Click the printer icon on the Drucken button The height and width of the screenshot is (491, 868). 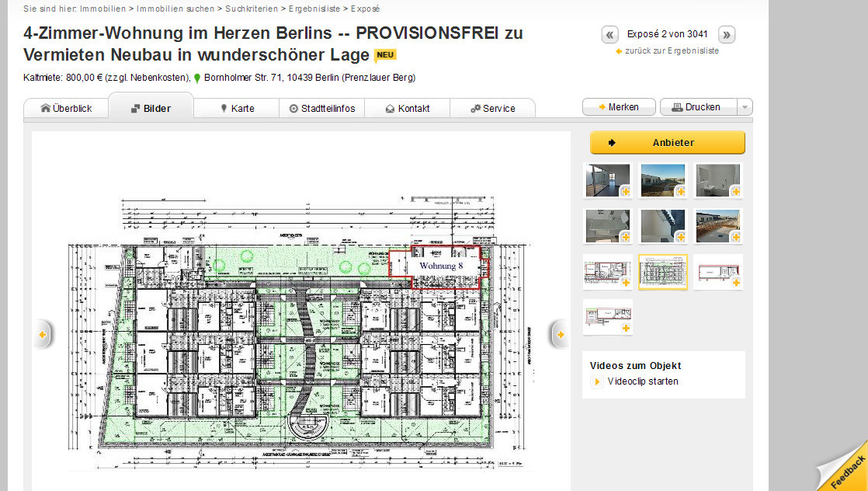[677, 106]
